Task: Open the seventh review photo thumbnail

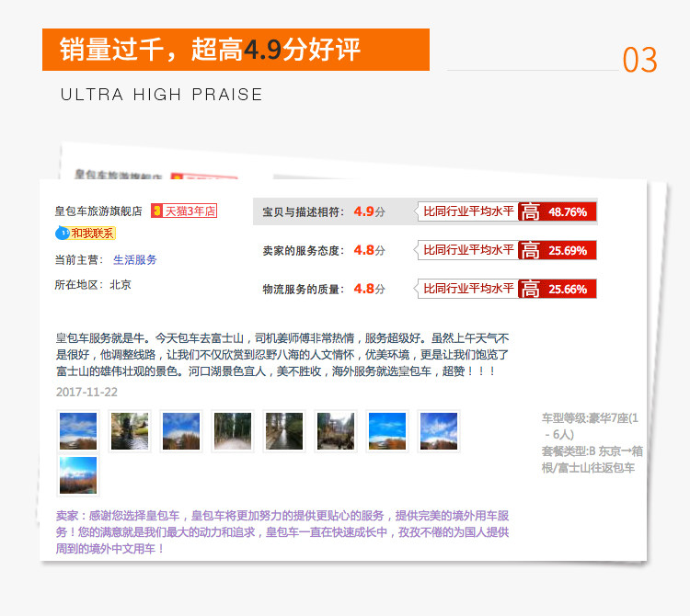Action: coord(386,431)
